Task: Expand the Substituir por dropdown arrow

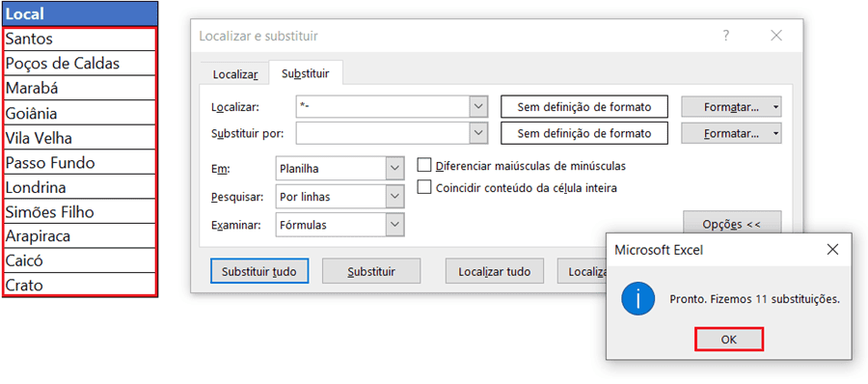Action: coord(478,133)
